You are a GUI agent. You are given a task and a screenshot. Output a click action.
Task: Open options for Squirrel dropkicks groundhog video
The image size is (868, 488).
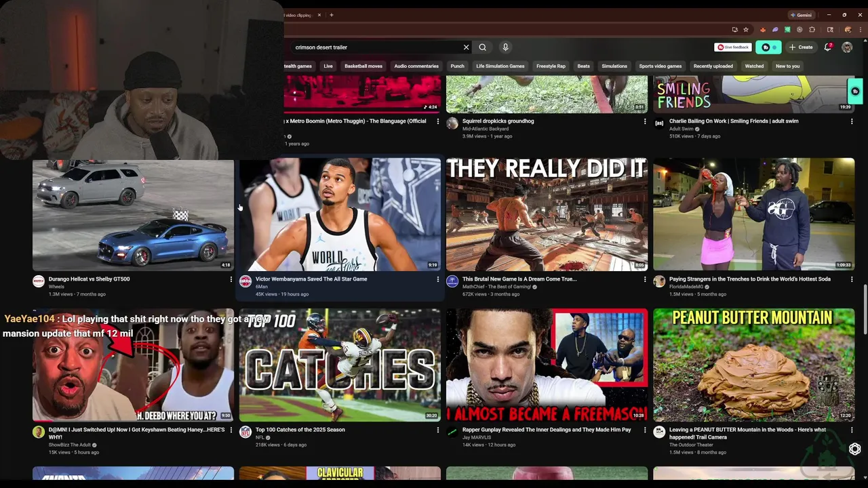coord(645,121)
